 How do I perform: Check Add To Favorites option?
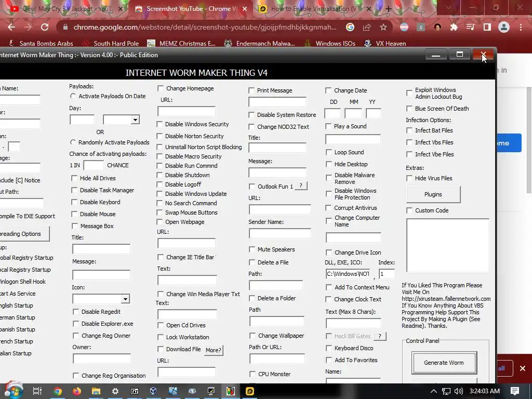click(329, 360)
